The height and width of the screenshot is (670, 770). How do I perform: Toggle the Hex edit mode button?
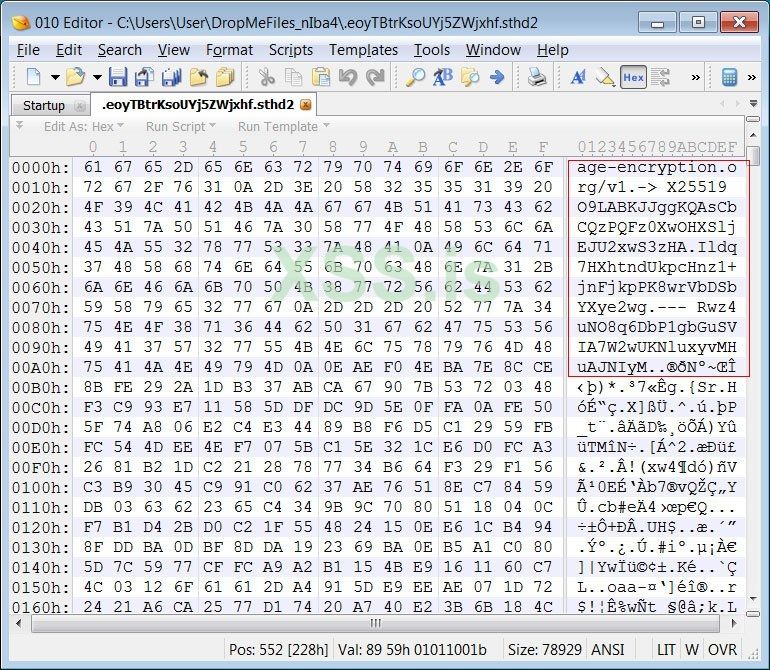pos(633,77)
